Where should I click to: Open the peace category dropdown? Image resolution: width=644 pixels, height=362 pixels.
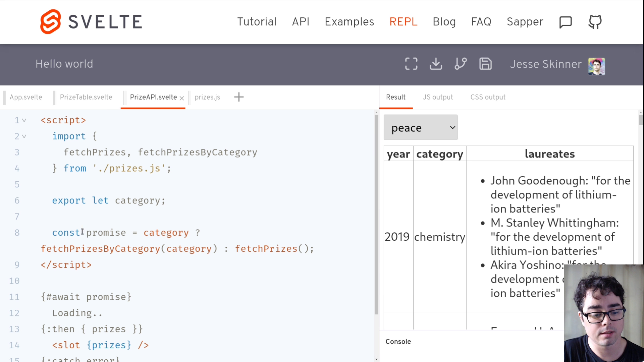pos(421,127)
